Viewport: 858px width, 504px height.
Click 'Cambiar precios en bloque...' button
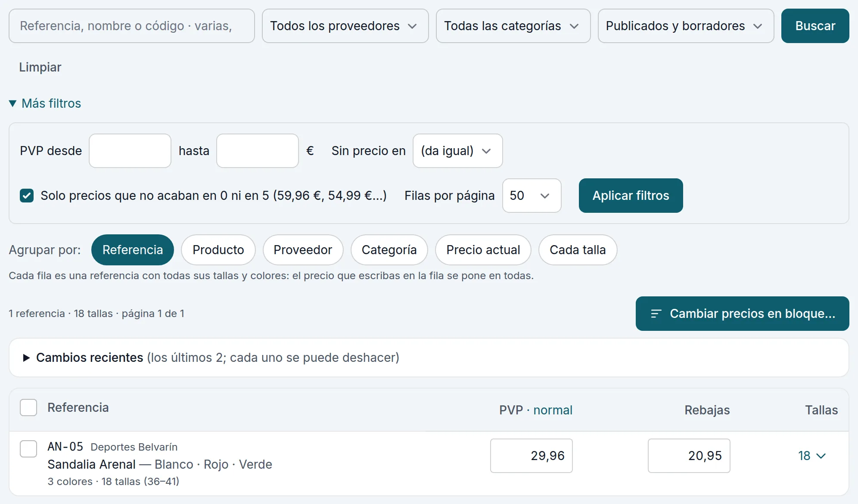click(x=742, y=314)
